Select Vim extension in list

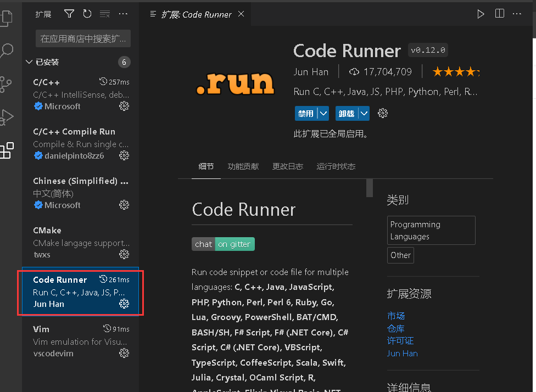click(80, 341)
